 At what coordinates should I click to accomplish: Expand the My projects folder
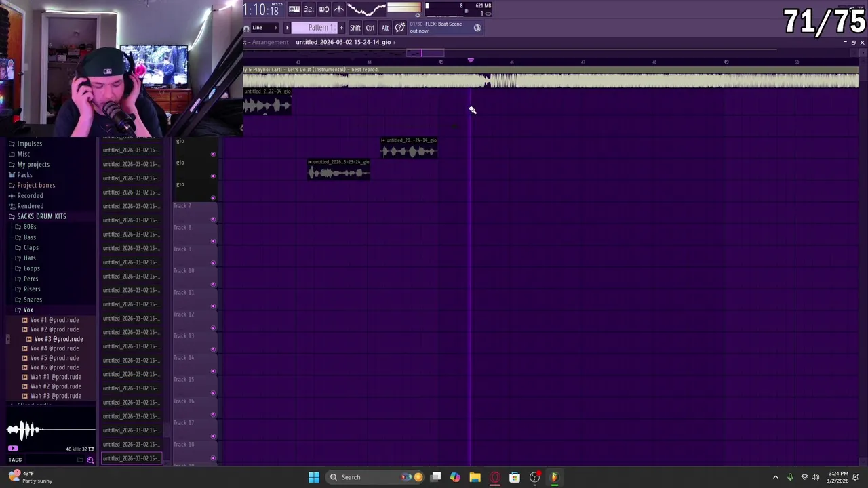33,164
